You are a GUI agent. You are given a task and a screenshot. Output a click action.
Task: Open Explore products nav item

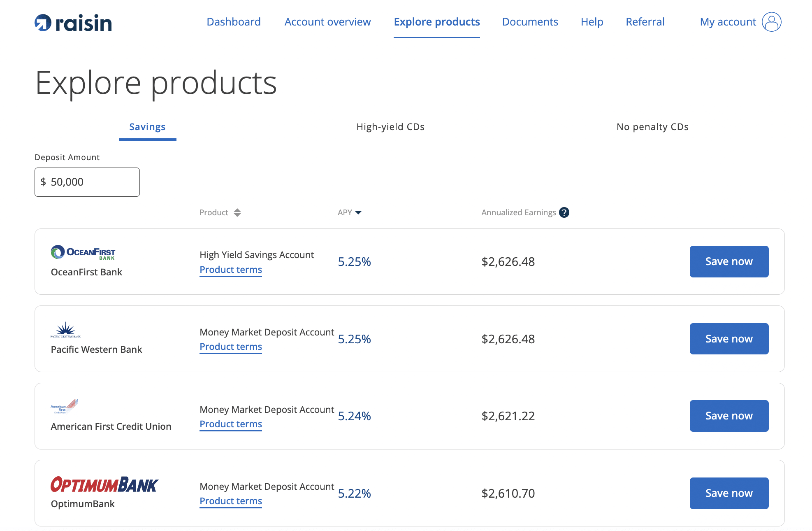(437, 22)
